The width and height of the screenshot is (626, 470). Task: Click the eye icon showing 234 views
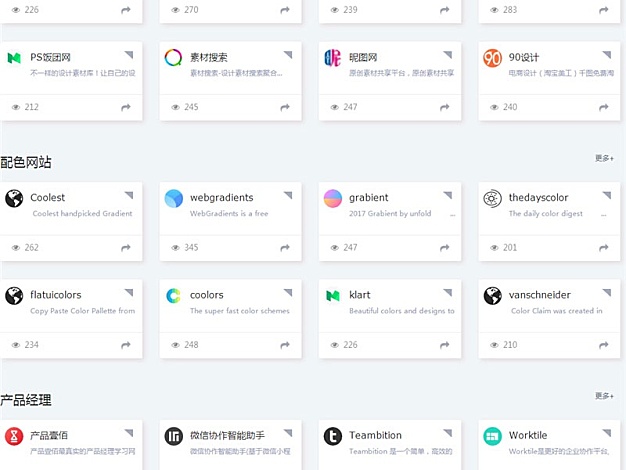coord(16,345)
